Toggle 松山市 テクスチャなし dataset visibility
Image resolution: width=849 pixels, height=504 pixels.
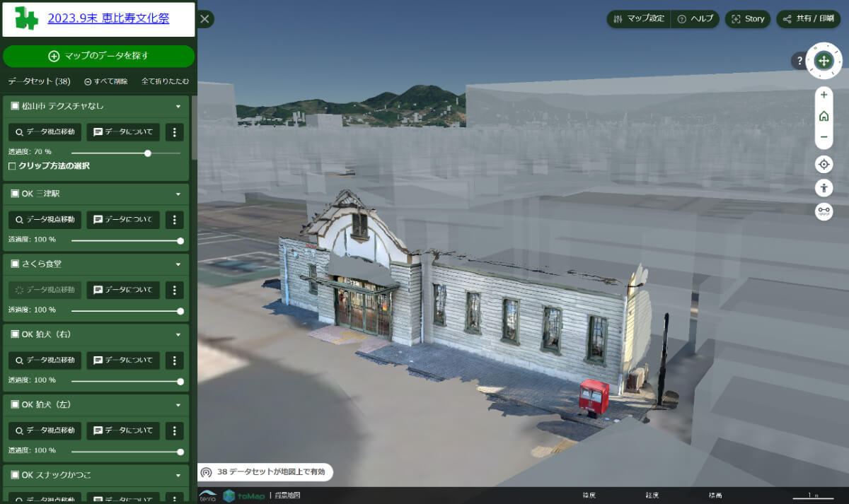click(15, 106)
